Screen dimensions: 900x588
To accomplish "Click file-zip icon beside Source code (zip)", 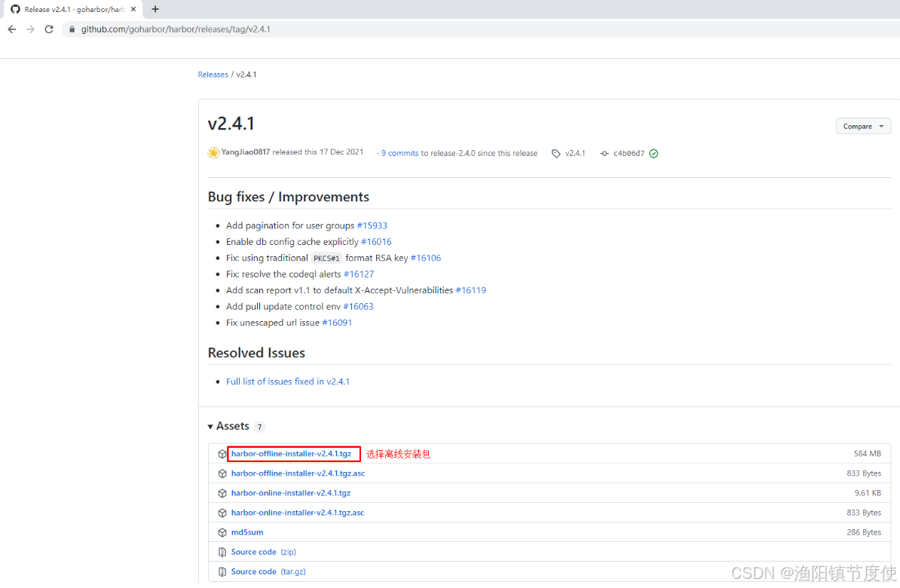I will click(x=222, y=552).
